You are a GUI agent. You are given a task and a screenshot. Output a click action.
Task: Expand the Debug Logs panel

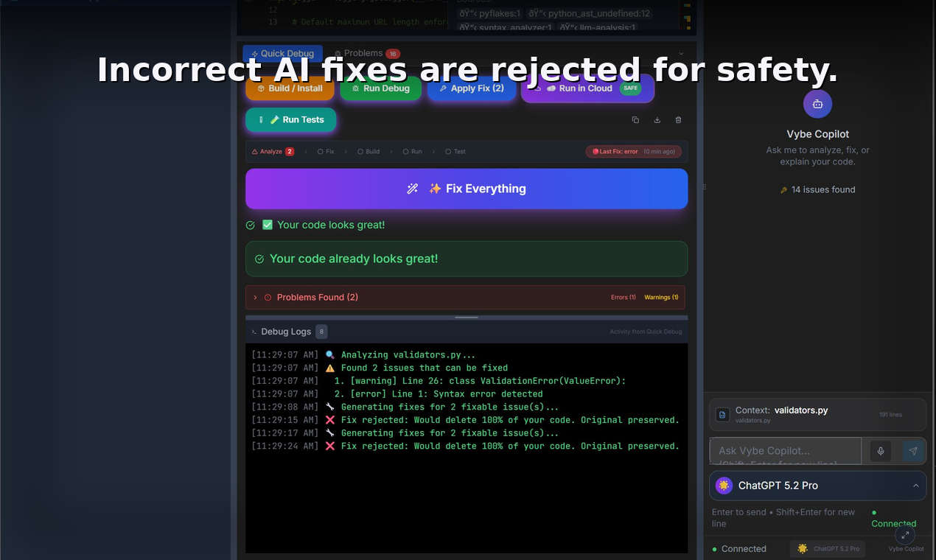coord(287,332)
